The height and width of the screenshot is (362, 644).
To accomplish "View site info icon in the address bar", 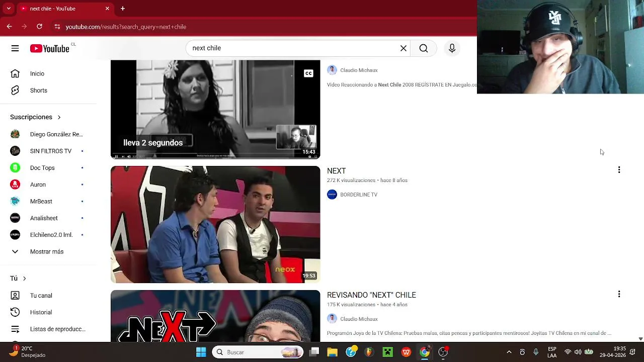I will [x=57, y=27].
